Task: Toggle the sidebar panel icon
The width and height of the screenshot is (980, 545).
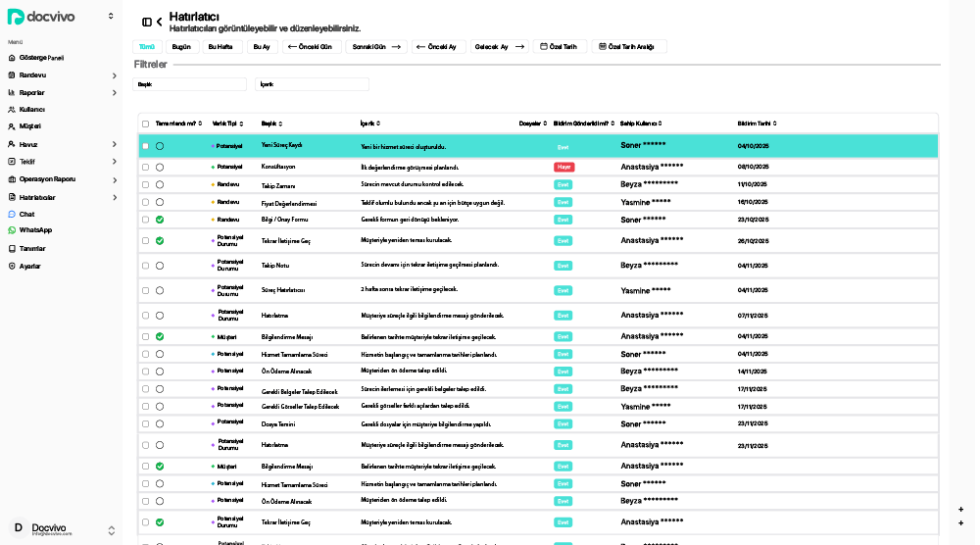Action: point(147,22)
